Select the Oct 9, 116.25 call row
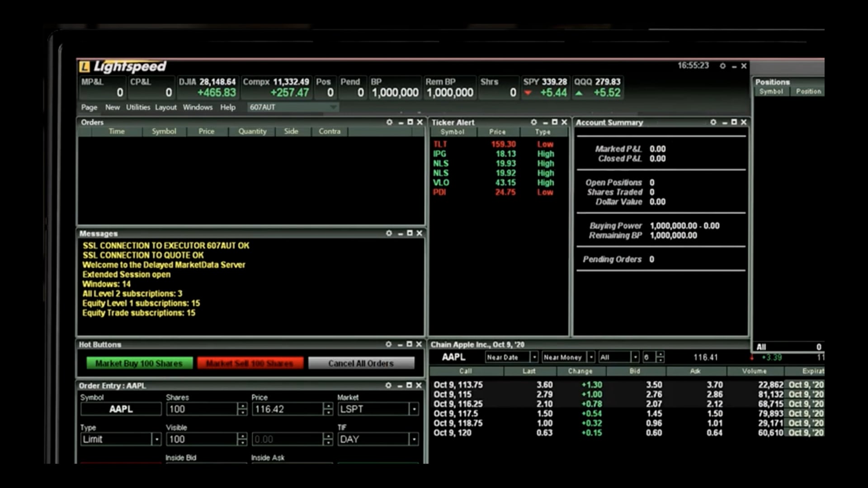Viewport: 868px width, 488px height. [x=627, y=404]
